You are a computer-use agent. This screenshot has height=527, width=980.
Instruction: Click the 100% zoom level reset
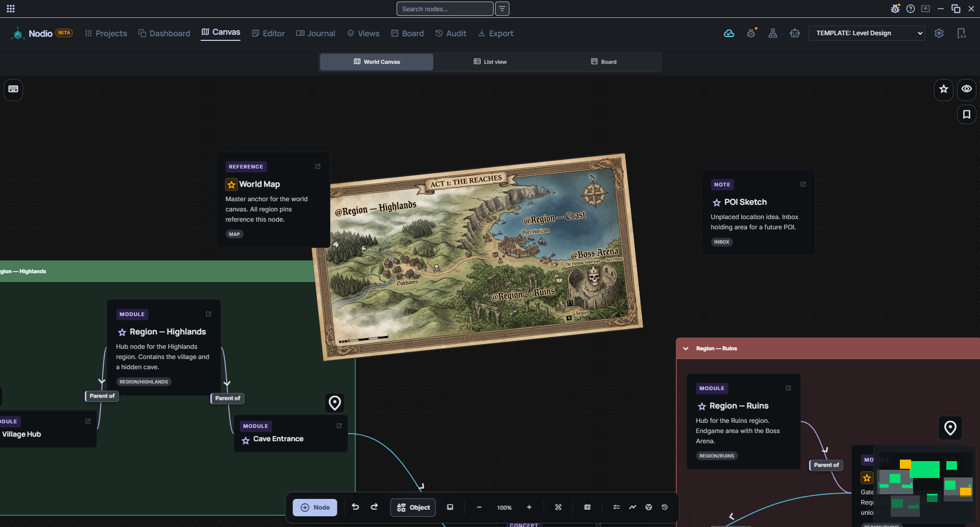click(504, 508)
